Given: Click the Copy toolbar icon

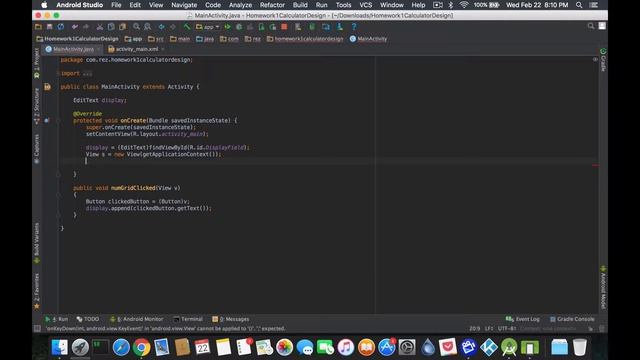Looking at the screenshot, I should coord(111,27).
